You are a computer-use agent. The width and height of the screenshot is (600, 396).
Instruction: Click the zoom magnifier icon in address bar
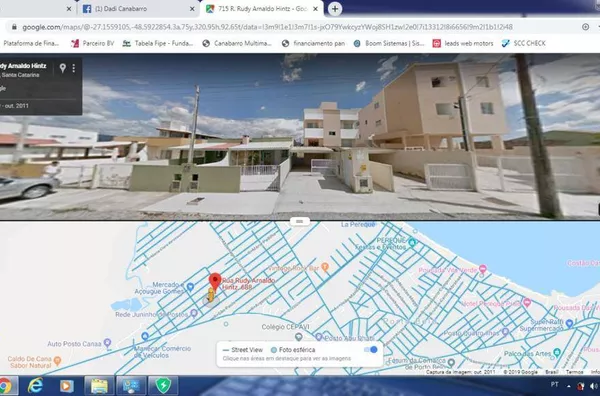pos(585,27)
